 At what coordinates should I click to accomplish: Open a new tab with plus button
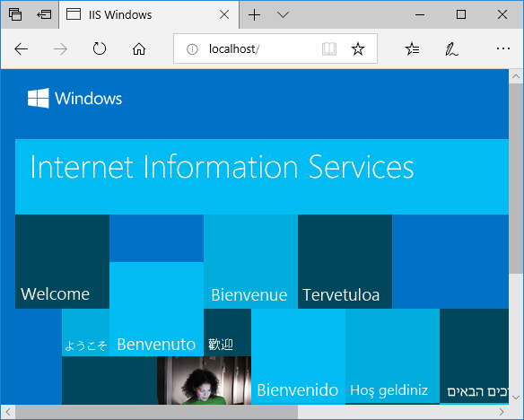point(254,14)
